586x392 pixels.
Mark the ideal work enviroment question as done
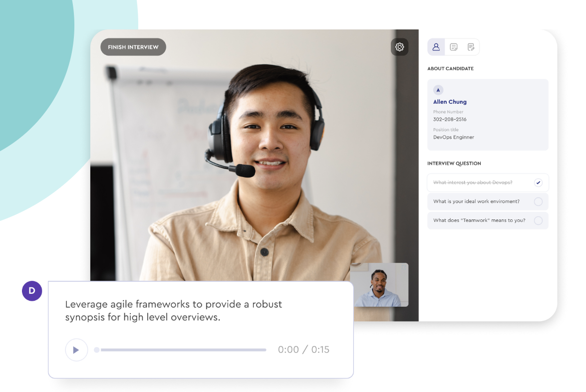tap(538, 201)
